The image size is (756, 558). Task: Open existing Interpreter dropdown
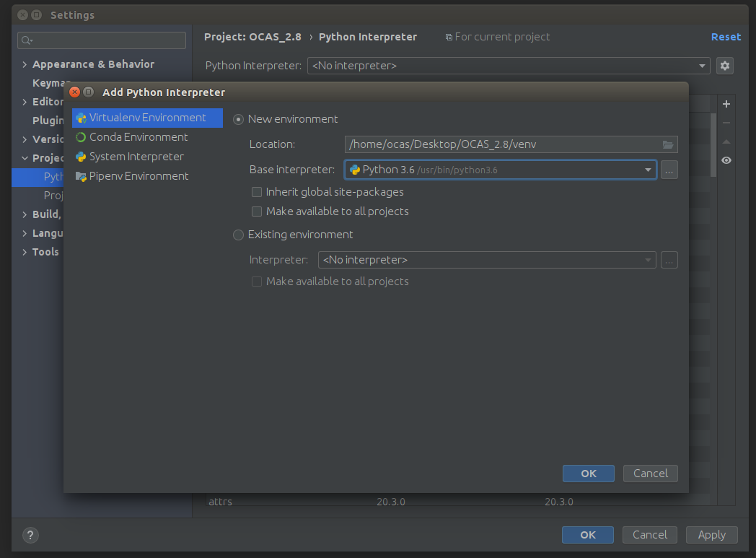pos(487,260)
